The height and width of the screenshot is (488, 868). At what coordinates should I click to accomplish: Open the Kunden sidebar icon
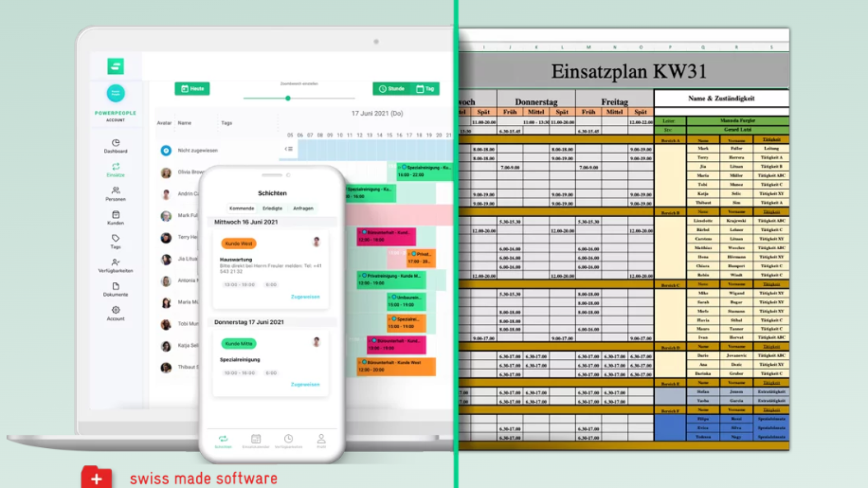pyautogui.click(x=116, y=215)
